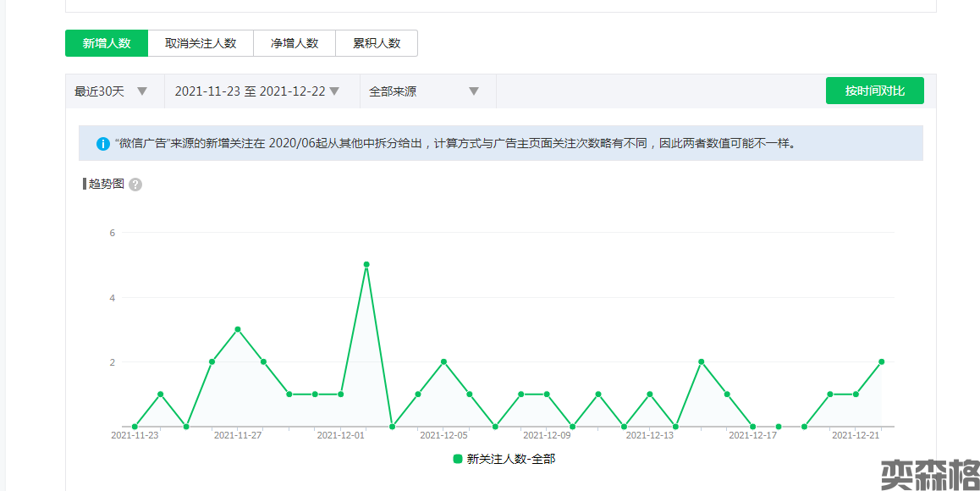Select the 2021-12-05 data point
The height and width of the screenshot is (491, 980).
pos(443,361)
